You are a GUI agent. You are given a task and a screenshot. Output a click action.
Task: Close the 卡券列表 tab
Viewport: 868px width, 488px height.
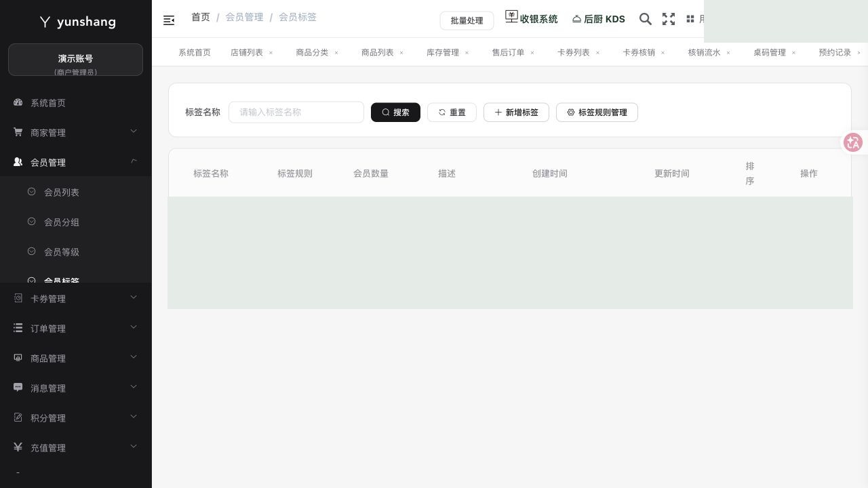pos(597,53)
